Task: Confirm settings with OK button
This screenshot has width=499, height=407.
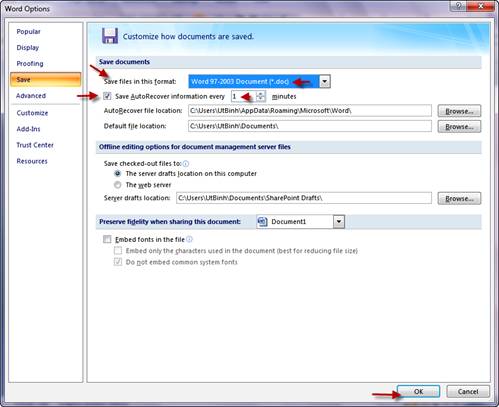Action: (418, 391)
